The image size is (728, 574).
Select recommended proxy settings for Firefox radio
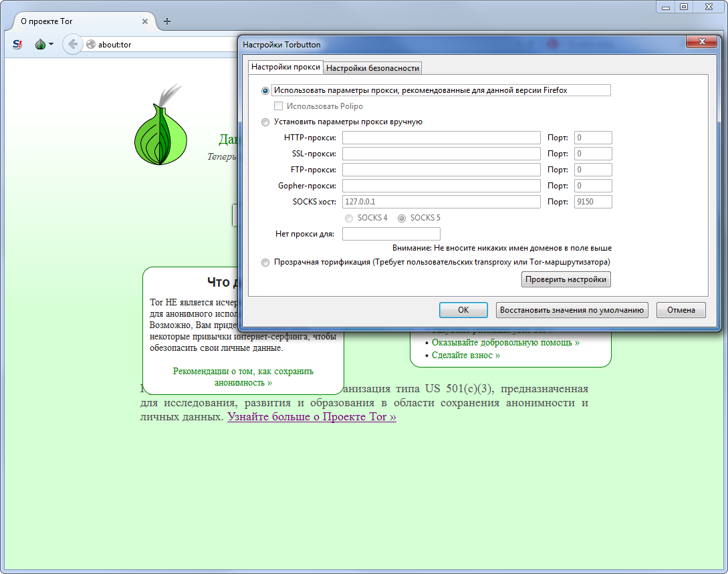(265, 90)
